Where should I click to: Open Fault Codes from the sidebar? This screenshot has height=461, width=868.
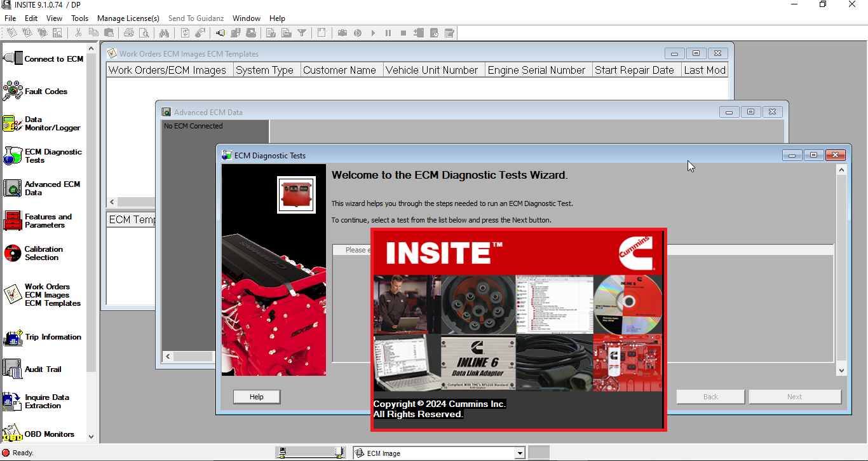13,91
